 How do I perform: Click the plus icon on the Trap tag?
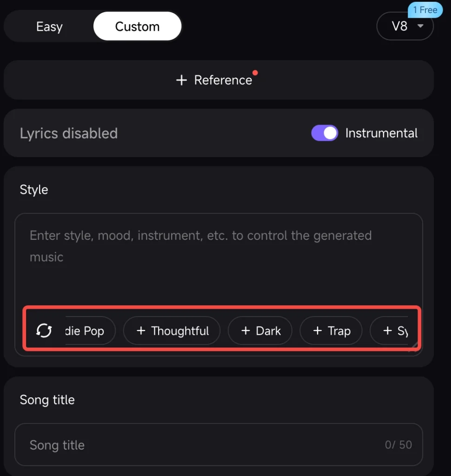tap(319, 331)
